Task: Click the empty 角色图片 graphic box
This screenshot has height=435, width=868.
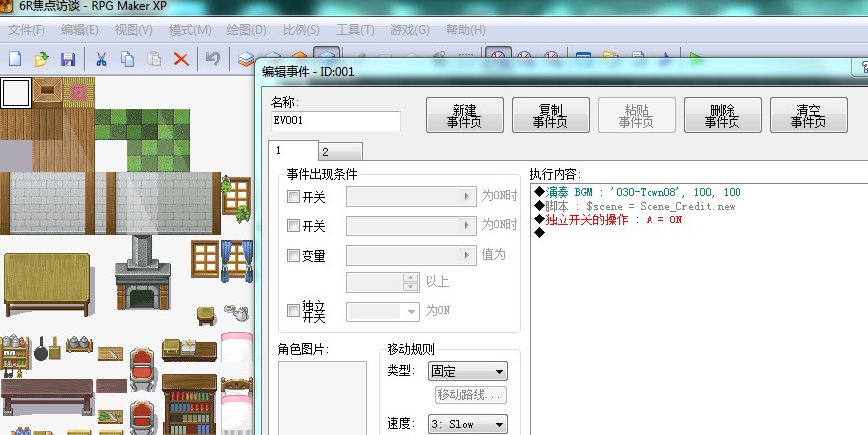Action: pos(321,397)
